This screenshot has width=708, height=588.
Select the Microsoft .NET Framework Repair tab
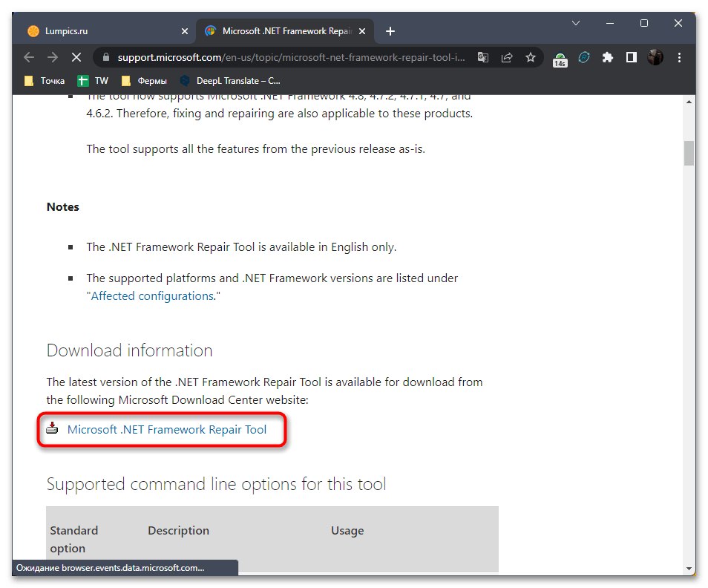point(286,31)
